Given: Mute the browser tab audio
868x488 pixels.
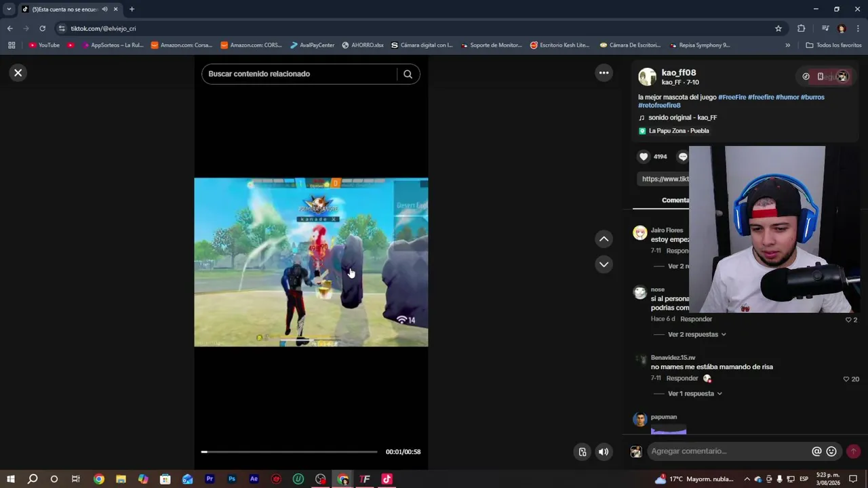Looking at the screenshot, I should pyautogui.click(x=104, y=9).
